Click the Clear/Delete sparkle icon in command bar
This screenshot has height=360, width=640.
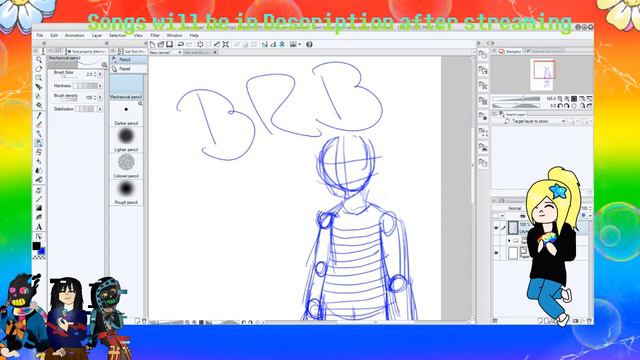coord(200,44)
